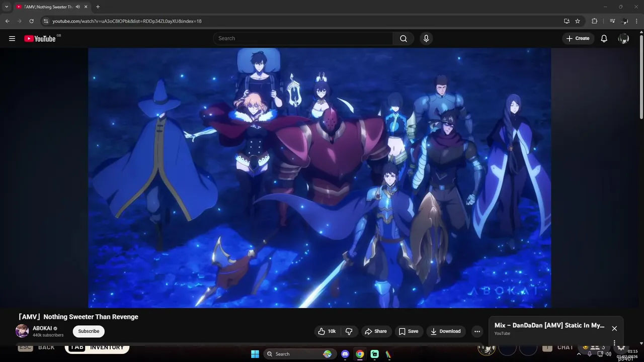Image resolution: width=644 pixels, height=362 pixels.
Task: Open a new browser tab
Action: pyautogui.click(x=98, y=7)
